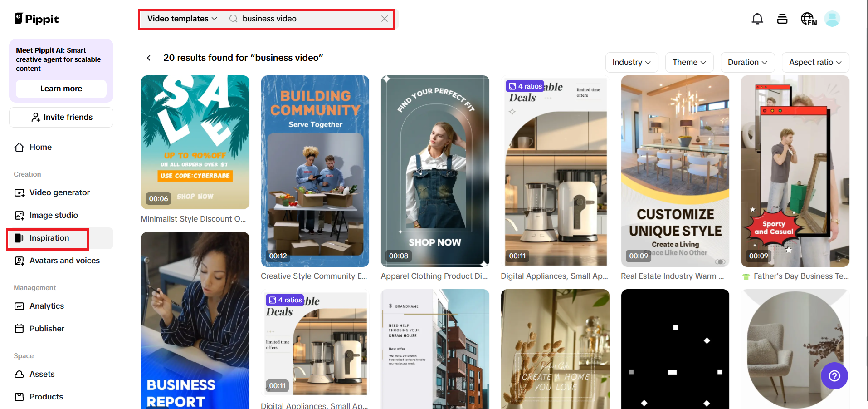Viewport: 868px width, 409px height.
Task: Open Avatars and voices via its sidebar icon
Action: (19, 261)
